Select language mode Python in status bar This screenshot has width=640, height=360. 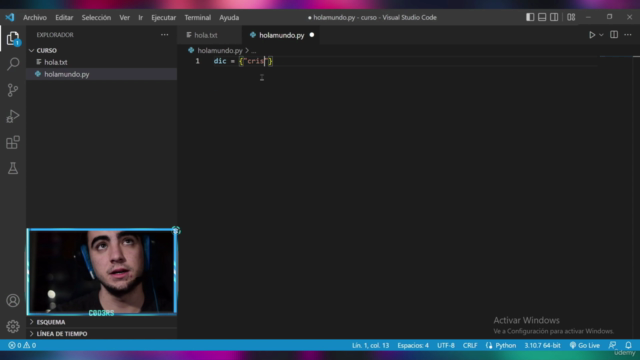(x=505, y=345)
